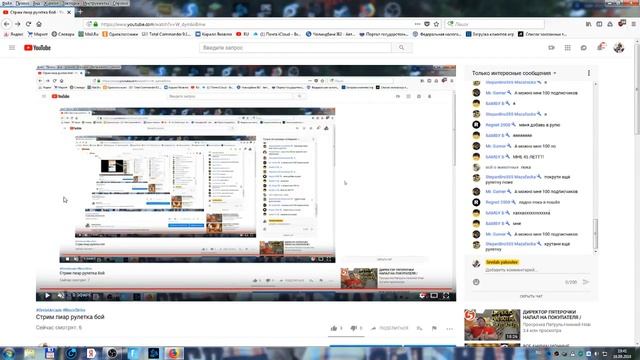Reload the page
The width and height of the screenshot is (640, 360).
point(28,24)
